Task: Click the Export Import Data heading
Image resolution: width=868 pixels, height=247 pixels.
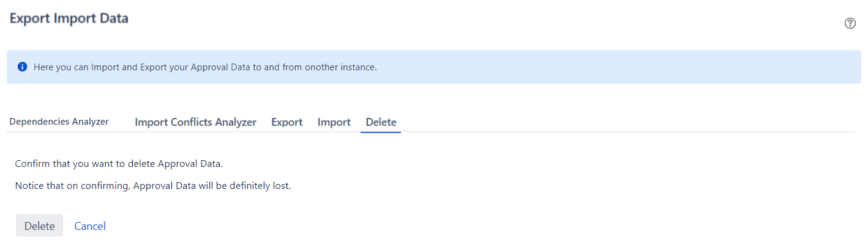Action: pos(69,18)
